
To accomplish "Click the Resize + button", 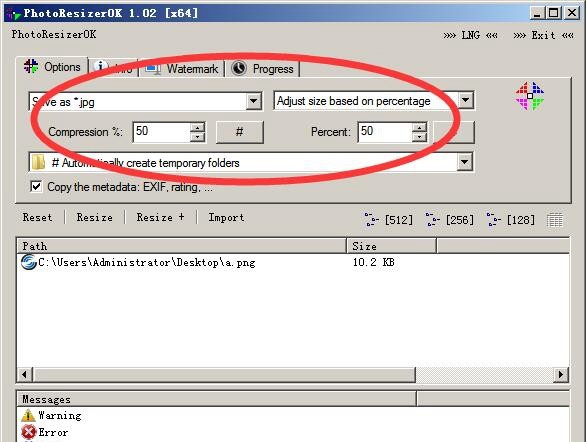I will [x=160, y=217].
